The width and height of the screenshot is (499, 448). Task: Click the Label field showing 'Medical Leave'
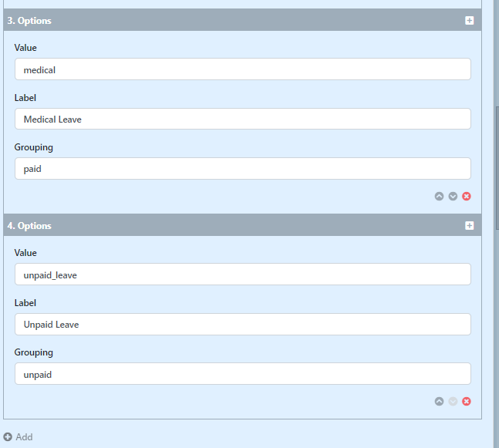coord(242,120)
